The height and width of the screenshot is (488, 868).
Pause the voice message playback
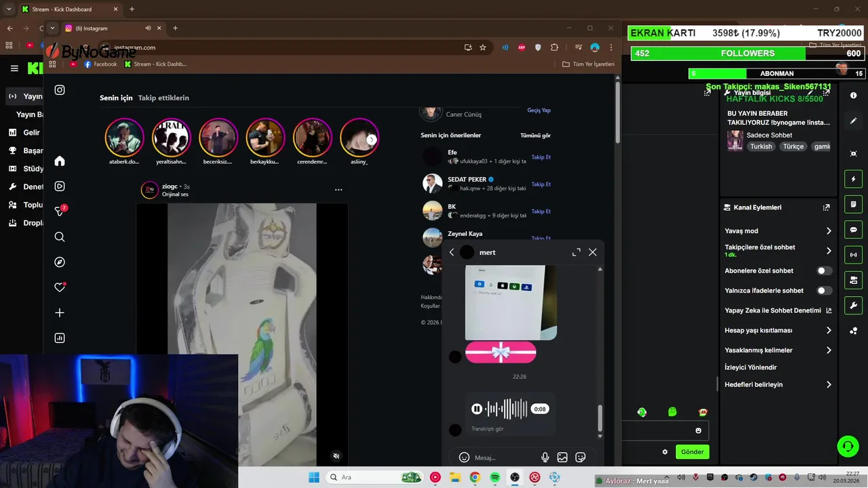click(x=477, y=409)
